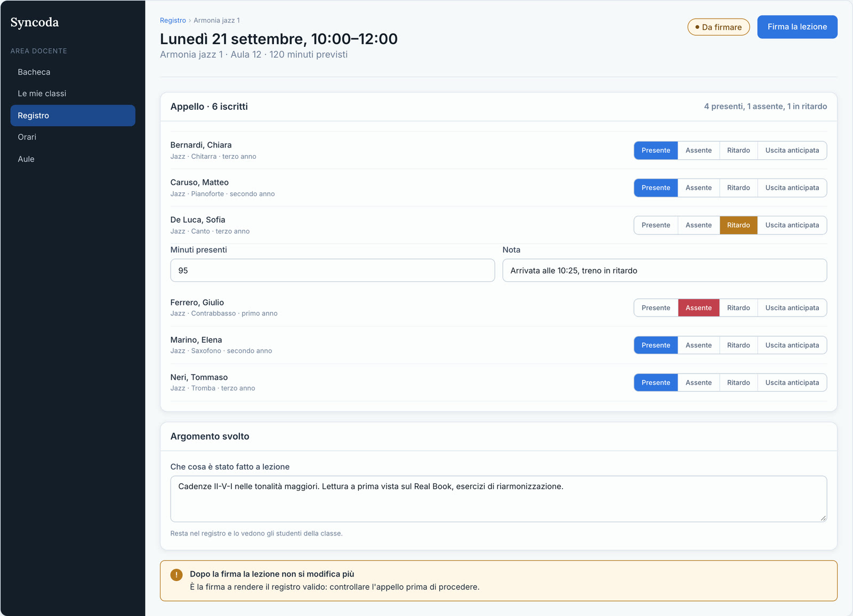
Task: Click the Da firmare status badge
Action: pyautogui.click(x=718, y=27)
